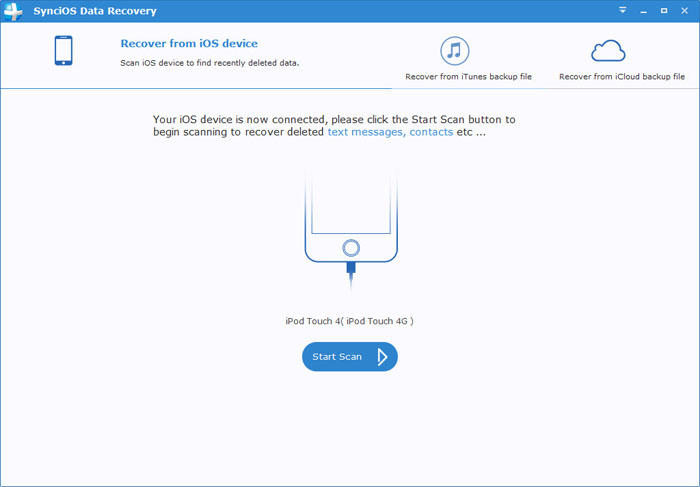This screenshot has height=487, width=700.
Task: Click the SynciOS app logo in title bar
Action: [x=12, y=11]
